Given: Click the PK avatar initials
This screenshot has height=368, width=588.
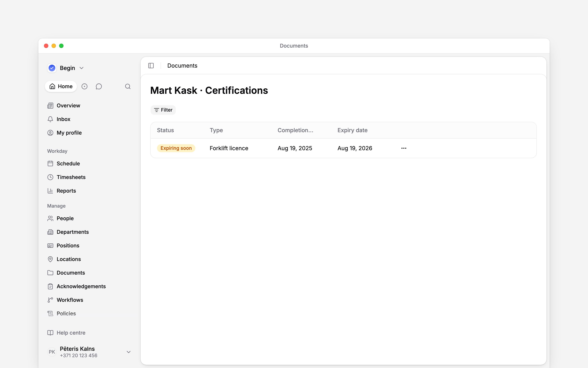Looking at the screenshot, I should click(52, 352).
